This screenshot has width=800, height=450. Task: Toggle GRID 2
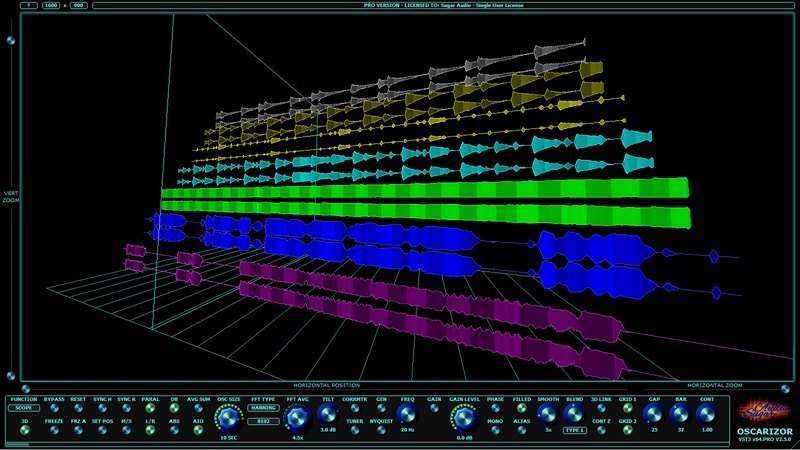click(628, 430)
